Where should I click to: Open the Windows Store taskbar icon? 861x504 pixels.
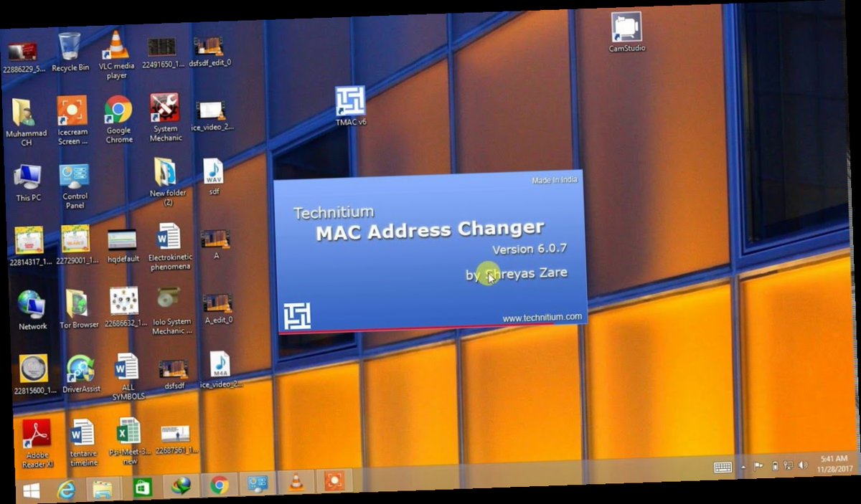tap(142, 487)
